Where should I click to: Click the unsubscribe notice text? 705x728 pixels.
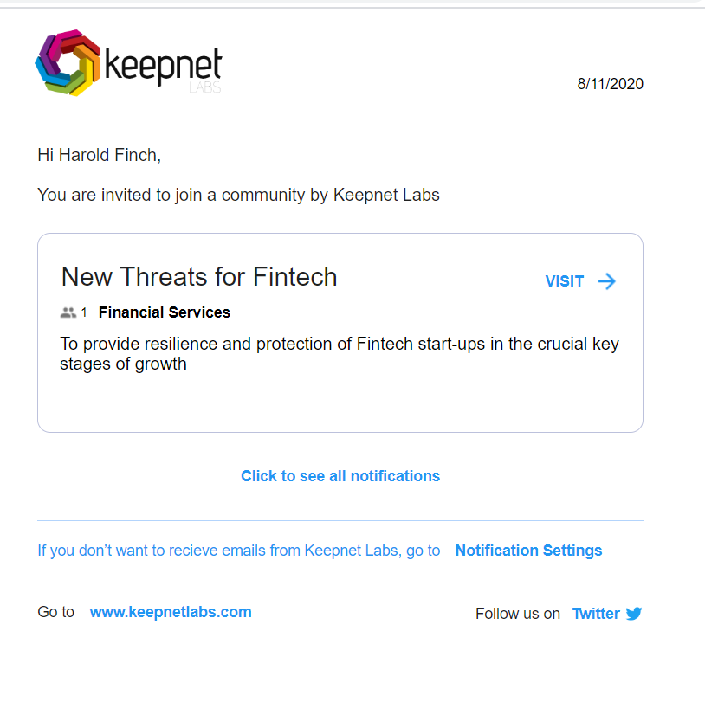[x=239, y=551]
